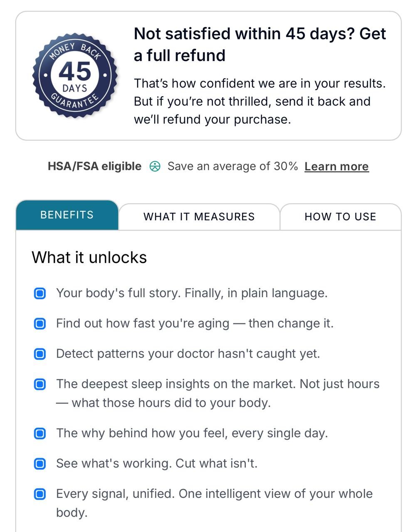Open the How To Use tab
Image resolution: width=417 pixels, height=532 pixels.
click(x=341, y=217)
